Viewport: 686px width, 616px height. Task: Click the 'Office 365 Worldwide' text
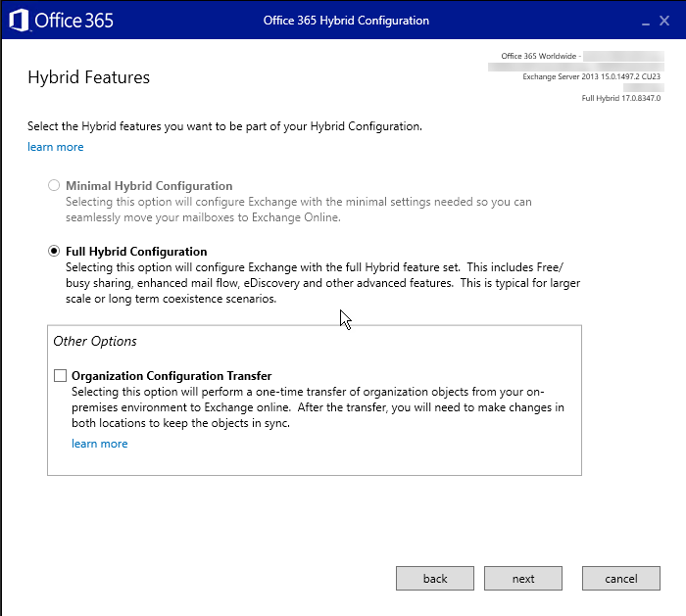tap(539, 56)
